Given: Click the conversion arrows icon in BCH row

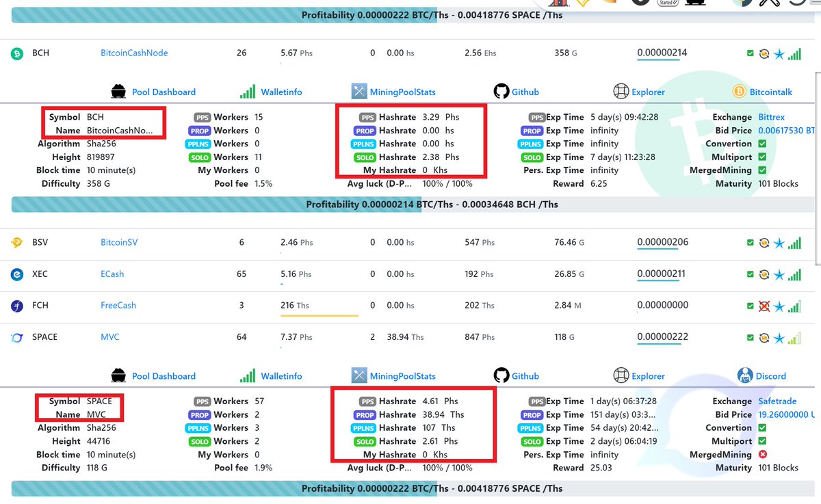Looking at the screenshot, I should point(764,53).
